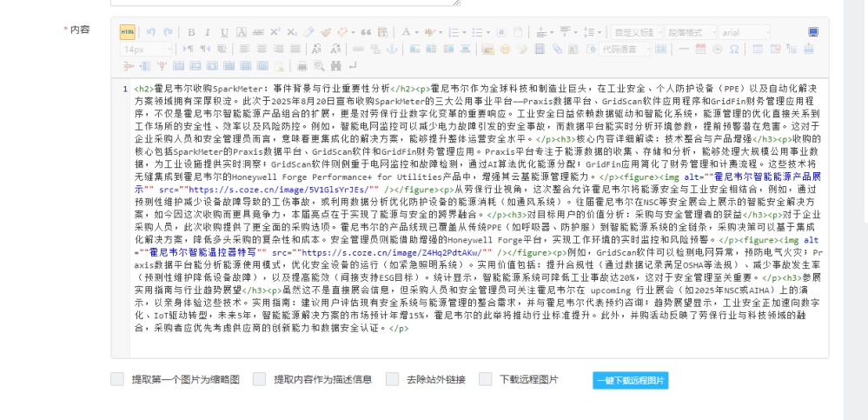
Task: Insert a table
Action: 758,50
